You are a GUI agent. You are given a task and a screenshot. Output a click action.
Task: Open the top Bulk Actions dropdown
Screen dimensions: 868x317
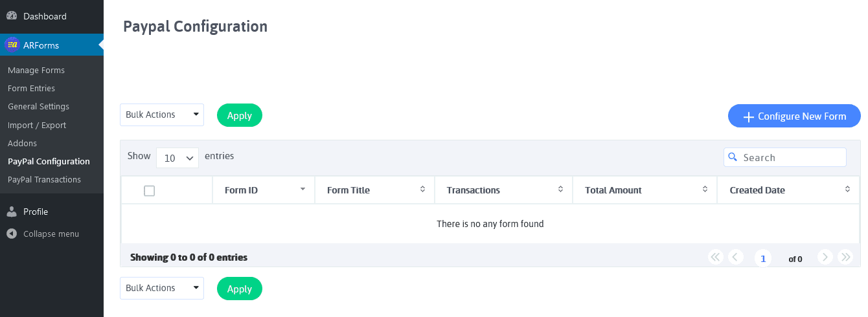click(x=162, y=115)
